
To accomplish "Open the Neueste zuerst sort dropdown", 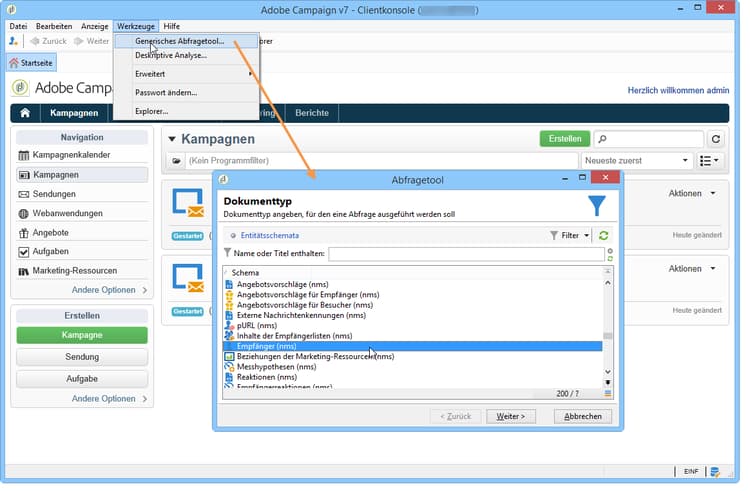I will pyautogui.click(x=636, y=161).
